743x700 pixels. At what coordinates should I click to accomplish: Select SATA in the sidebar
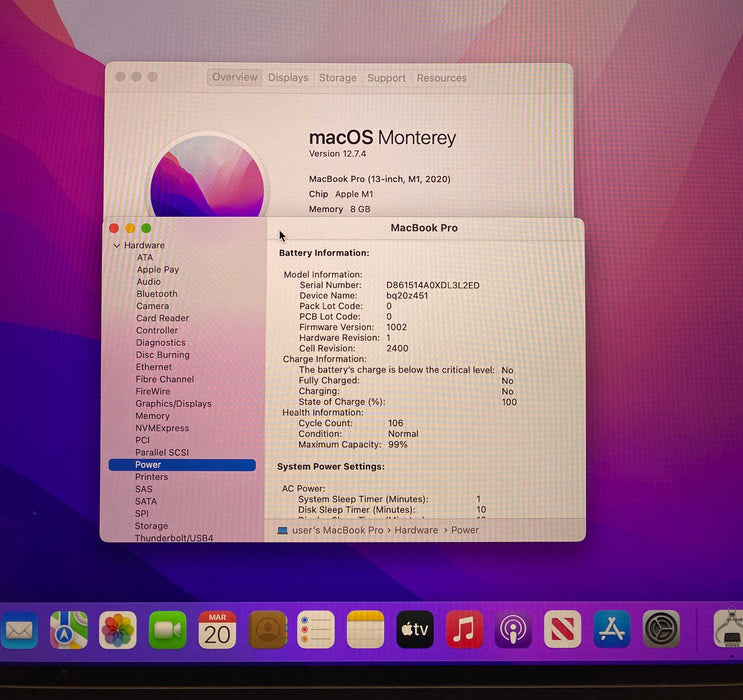[145, 501]
